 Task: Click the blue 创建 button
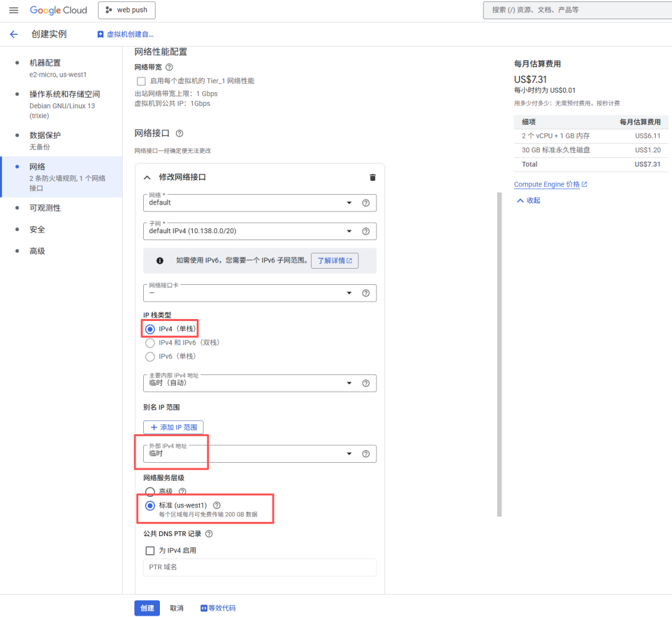pyautogui.click(x=147, y=608)
